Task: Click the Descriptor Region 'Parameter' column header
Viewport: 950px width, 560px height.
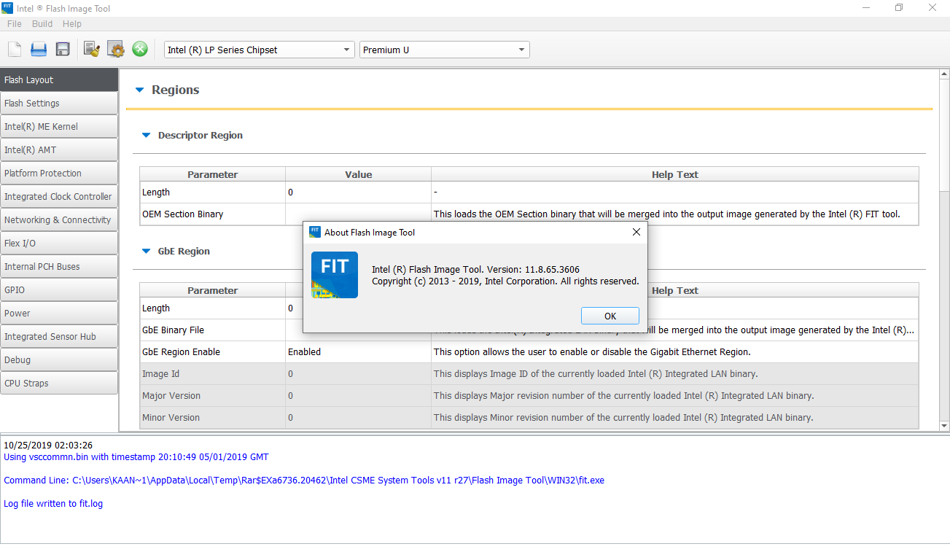Action: point(213,174)
